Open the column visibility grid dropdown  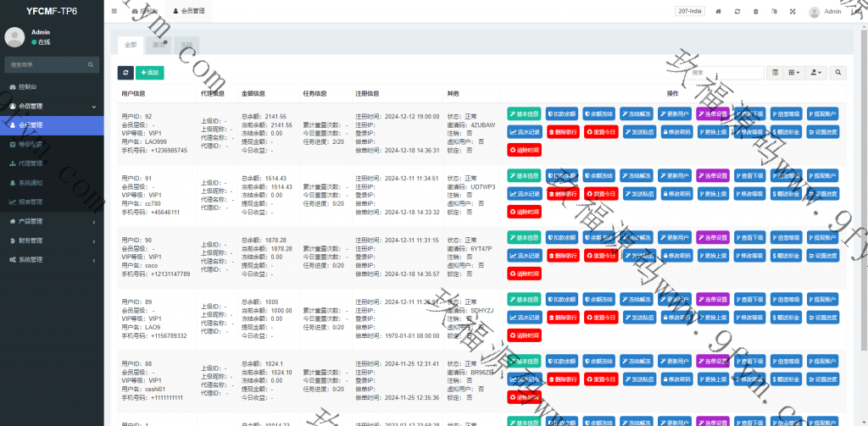tap(794, 74)
